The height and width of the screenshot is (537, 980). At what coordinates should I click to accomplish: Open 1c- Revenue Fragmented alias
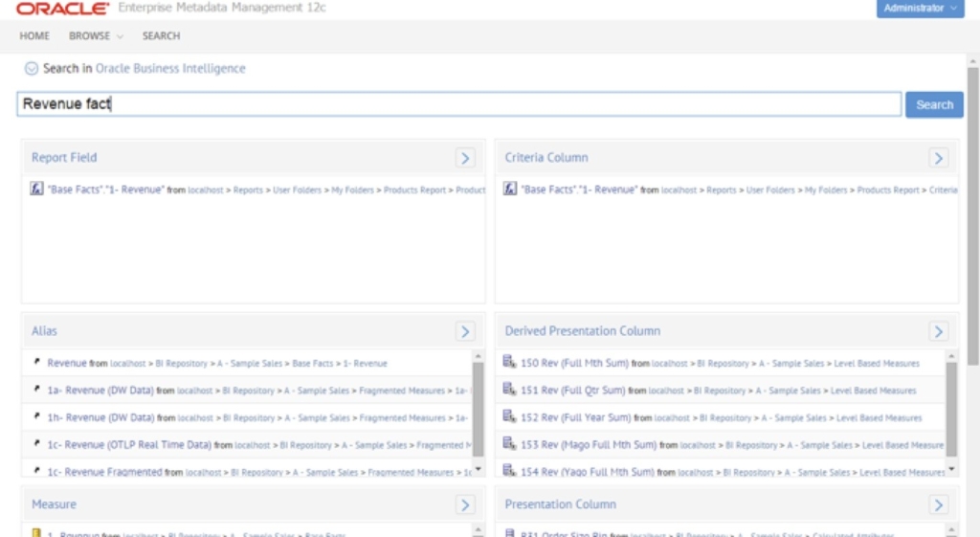105,472
